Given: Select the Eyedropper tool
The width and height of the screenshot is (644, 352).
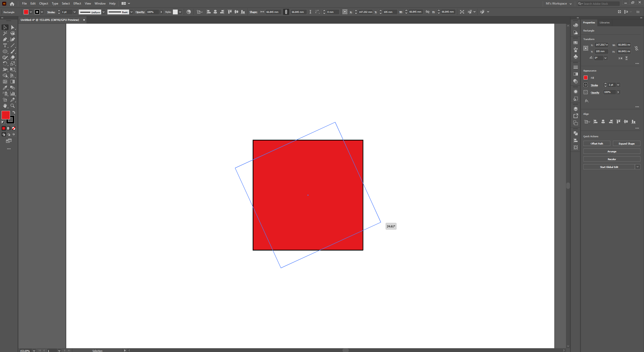Looking at the screenshot, I should click(x=5, y=88).
